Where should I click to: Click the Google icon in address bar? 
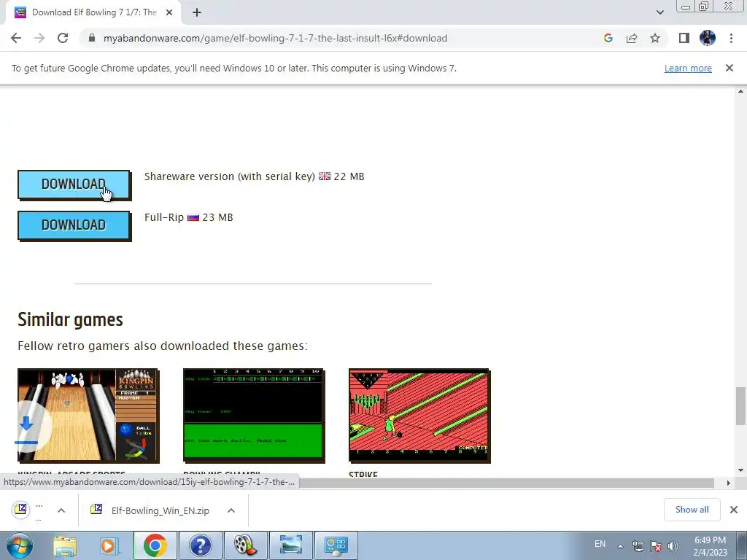pyautogui.click(x=608, y=38)
